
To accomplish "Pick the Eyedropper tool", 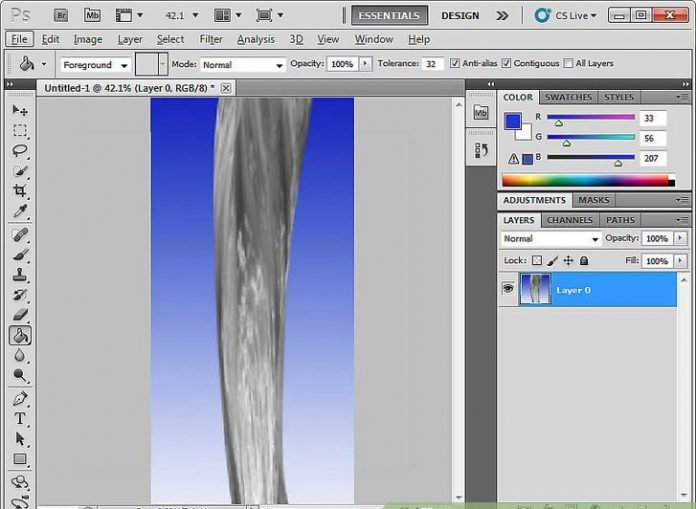I will pyautogui.click(x=20, y=212).
